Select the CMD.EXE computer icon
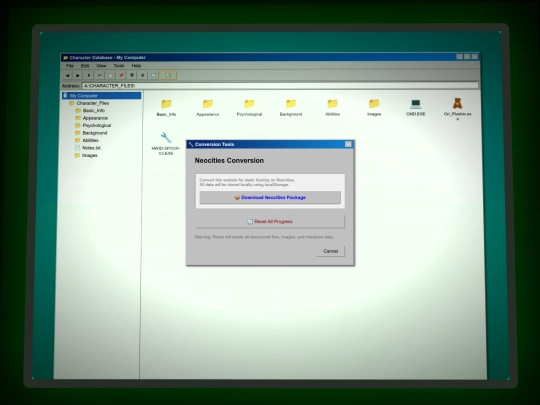Image resolution: width=540 pixels, height=405 pixels. tap(416, 104)
